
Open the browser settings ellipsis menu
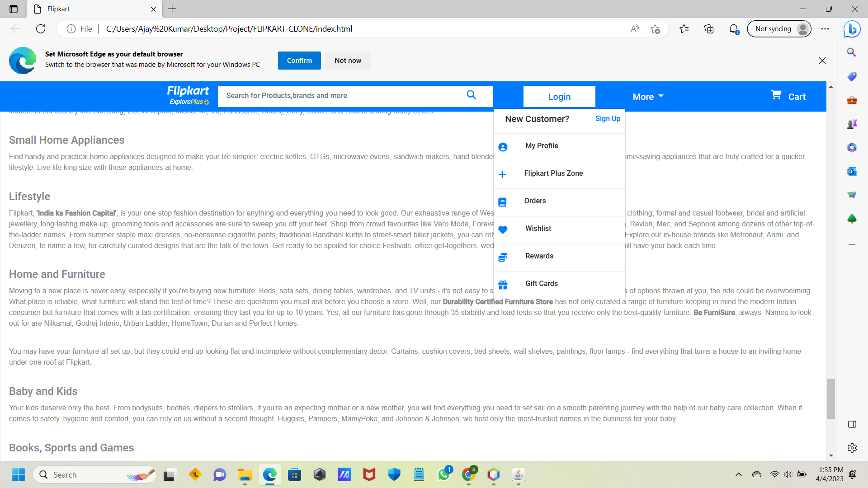(825, 28)
